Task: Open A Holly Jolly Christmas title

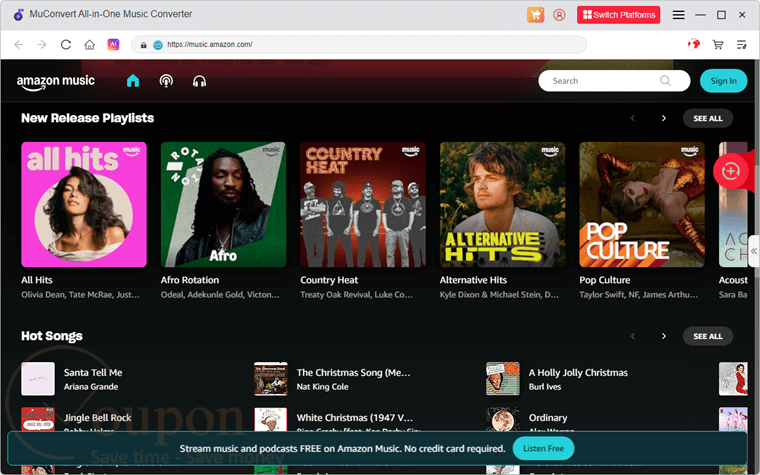Action: pyautogui.click(x=578, y=373)
